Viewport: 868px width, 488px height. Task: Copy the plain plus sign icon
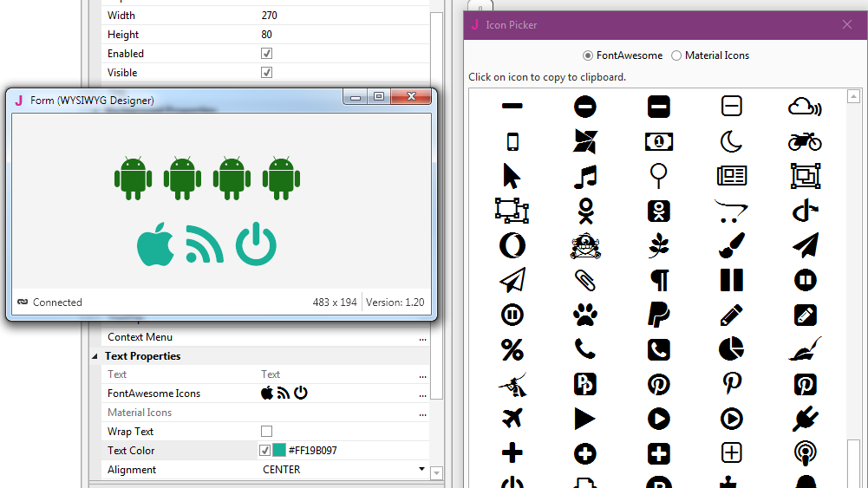pyautogui.click(x=512, y=453)
